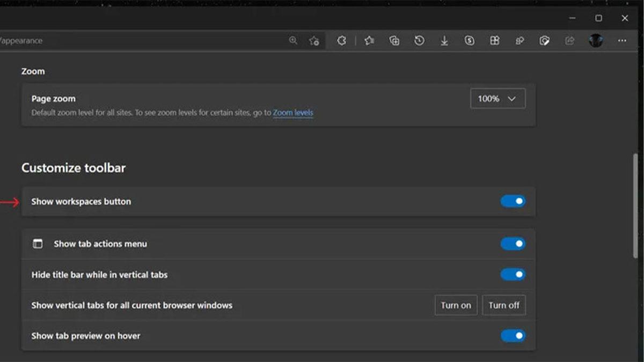Toggle Show tab preview on hover
The width and height of the screenshot is (644, 362).
[x=513, y=335]
